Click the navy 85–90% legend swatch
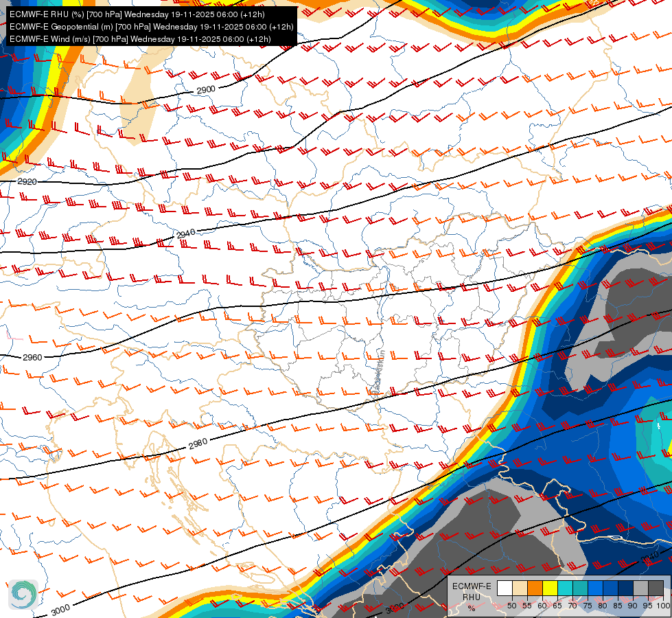The image size is (672, 618). click(626, 588)
